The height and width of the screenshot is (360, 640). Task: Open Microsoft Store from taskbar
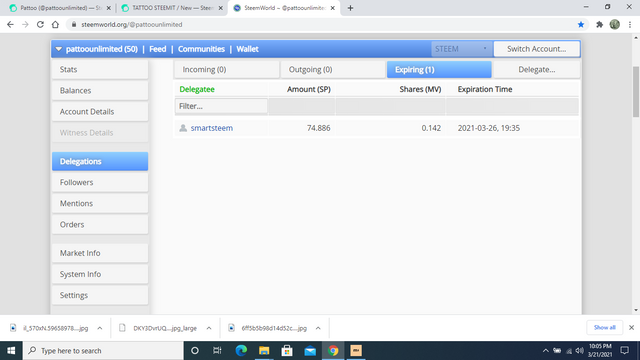287,351
